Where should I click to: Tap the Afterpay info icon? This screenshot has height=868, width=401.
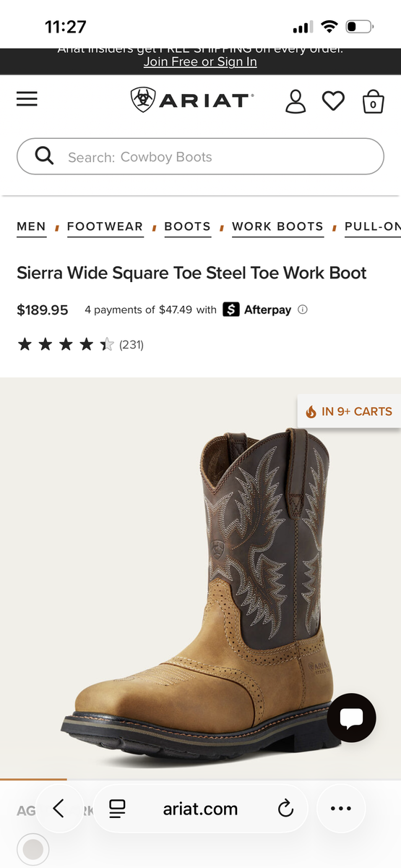point(303,310)
